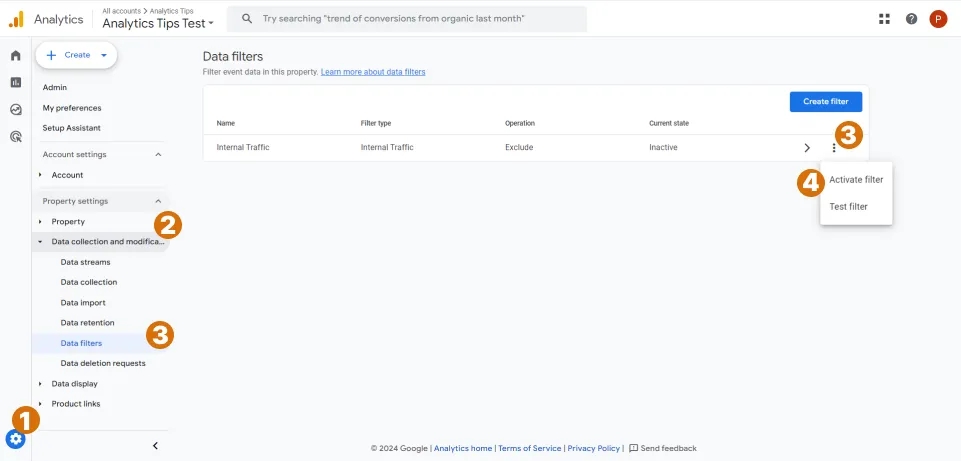Click the Name column header
This screenshot has width=961, height=461.
[226, 123]
